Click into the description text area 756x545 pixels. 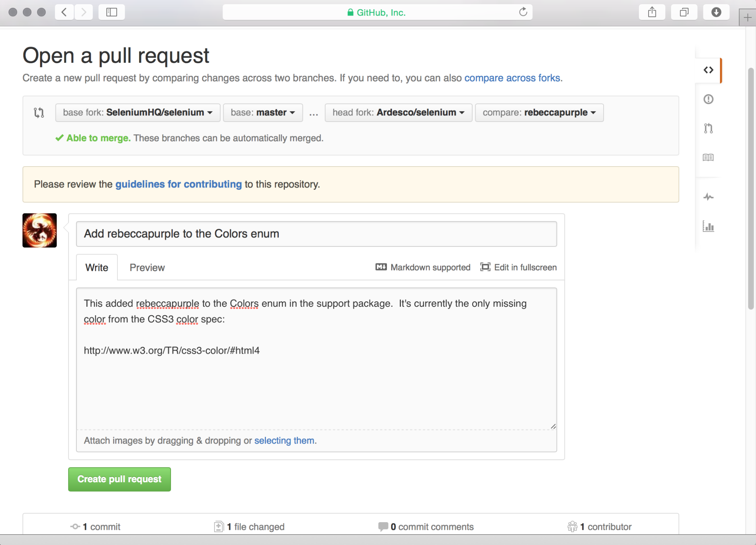(x=316, y=359)
